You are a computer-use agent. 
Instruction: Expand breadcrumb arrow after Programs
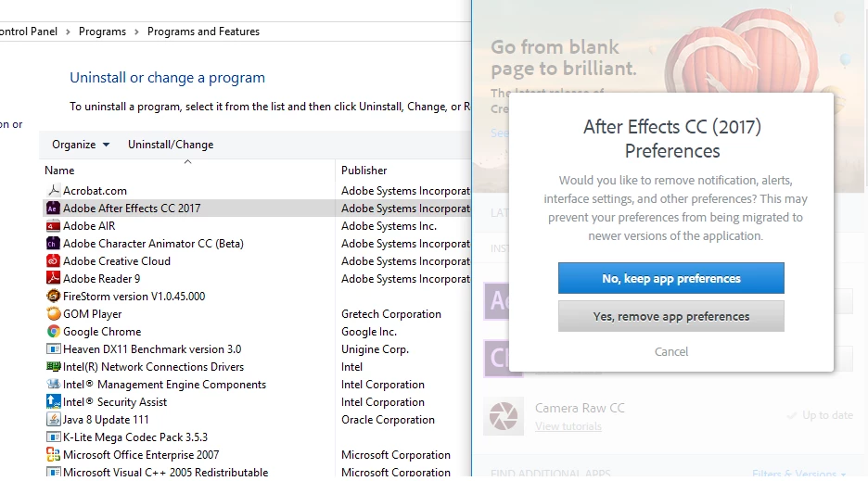(x=136, y=32)
